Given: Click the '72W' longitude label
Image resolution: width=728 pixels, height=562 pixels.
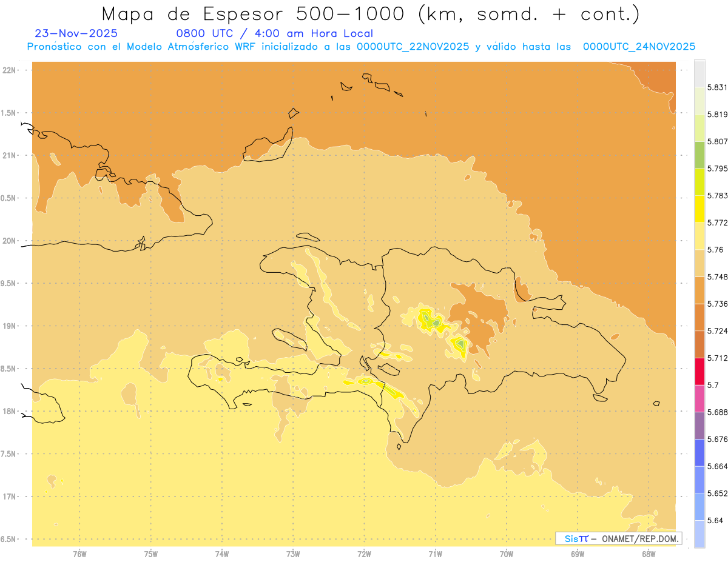Looking at the screenshot, I should click(364, 554).
